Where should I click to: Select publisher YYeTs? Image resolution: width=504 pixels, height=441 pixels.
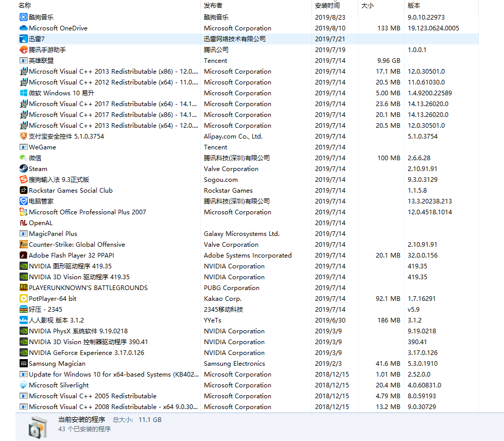click(213, 320)
